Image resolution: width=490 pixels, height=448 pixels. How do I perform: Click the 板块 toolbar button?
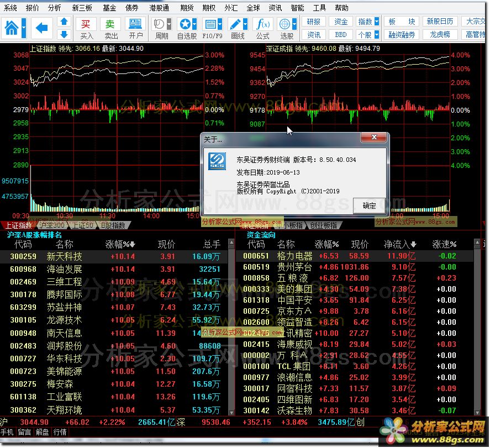tap(402, 22)
